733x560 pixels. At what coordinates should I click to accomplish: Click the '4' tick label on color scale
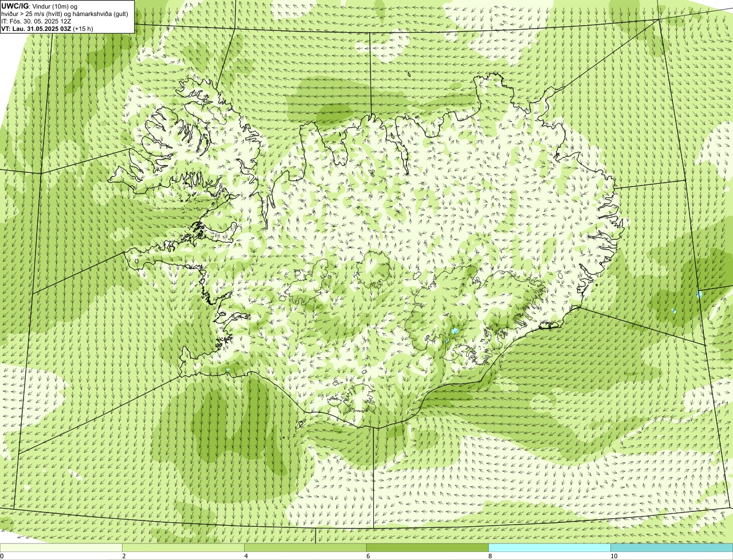246,556
